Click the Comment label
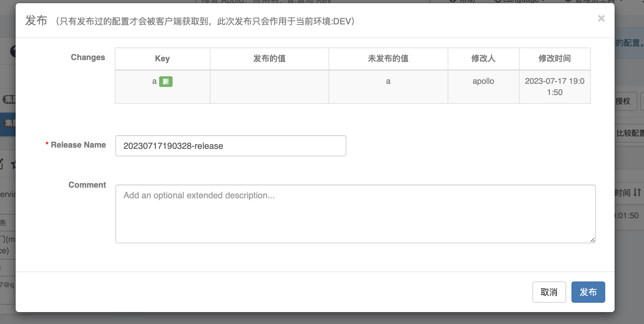644x324 pixels. tap(87, 185)
